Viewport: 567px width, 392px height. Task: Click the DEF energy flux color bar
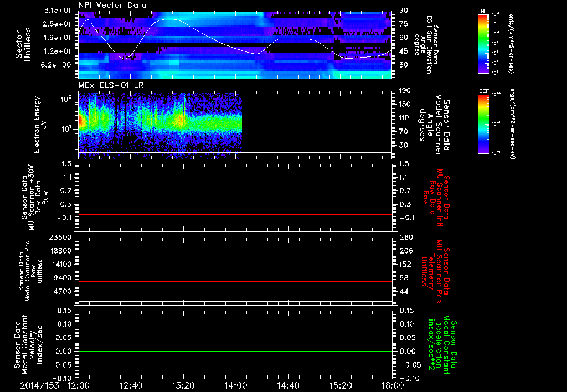484,124
